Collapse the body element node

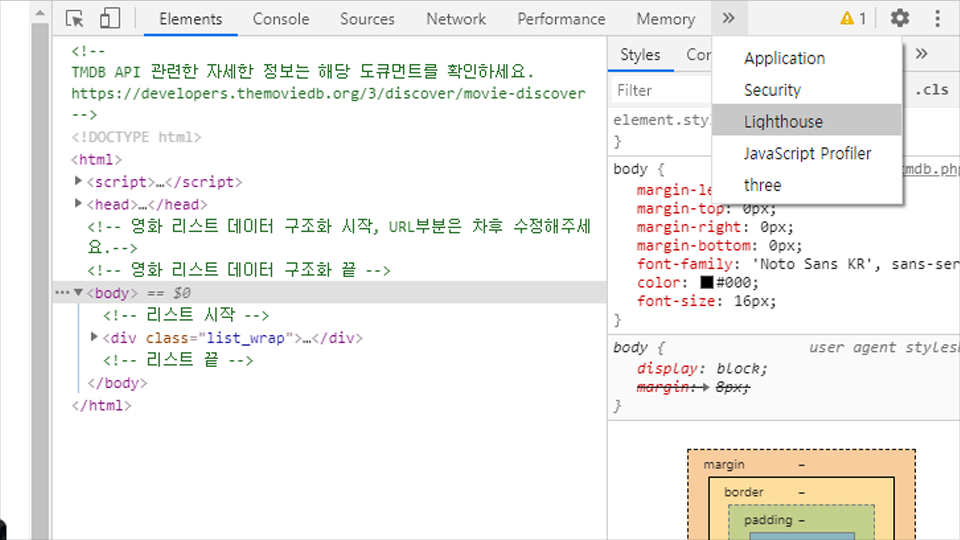pyautogui.click(x=78, y=293)
